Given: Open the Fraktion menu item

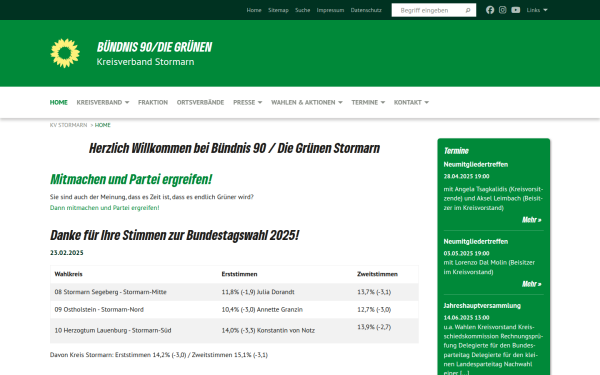Looking at the screenshot, I should [153, 103].
